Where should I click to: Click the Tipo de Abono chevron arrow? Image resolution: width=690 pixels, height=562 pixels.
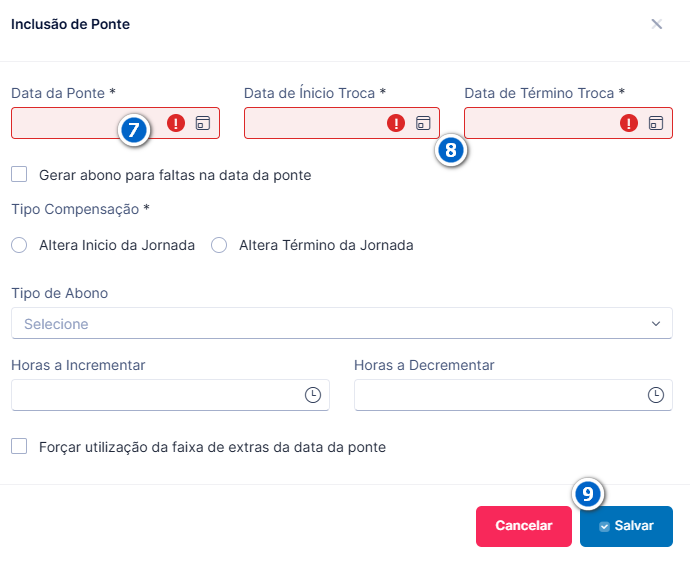(656, 323)
